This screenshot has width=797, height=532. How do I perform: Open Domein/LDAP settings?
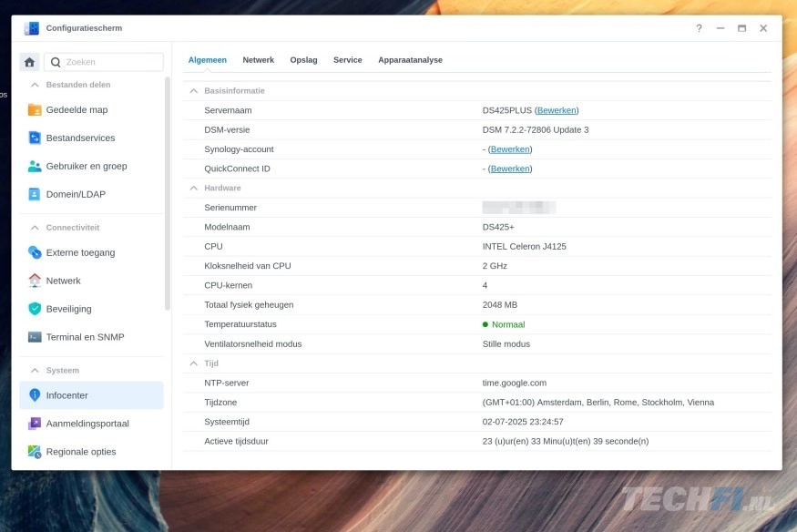click(x=91, y=194)
